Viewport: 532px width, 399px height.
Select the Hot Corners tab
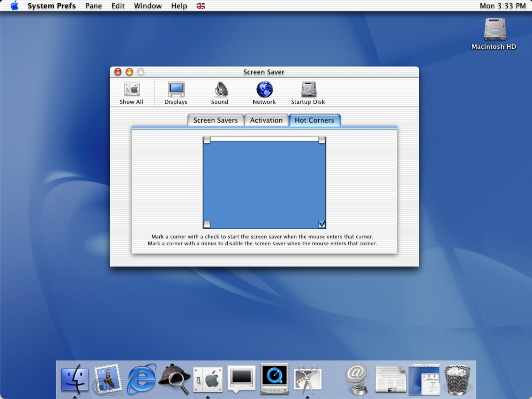pyautogui.click(x=314, y=120)
